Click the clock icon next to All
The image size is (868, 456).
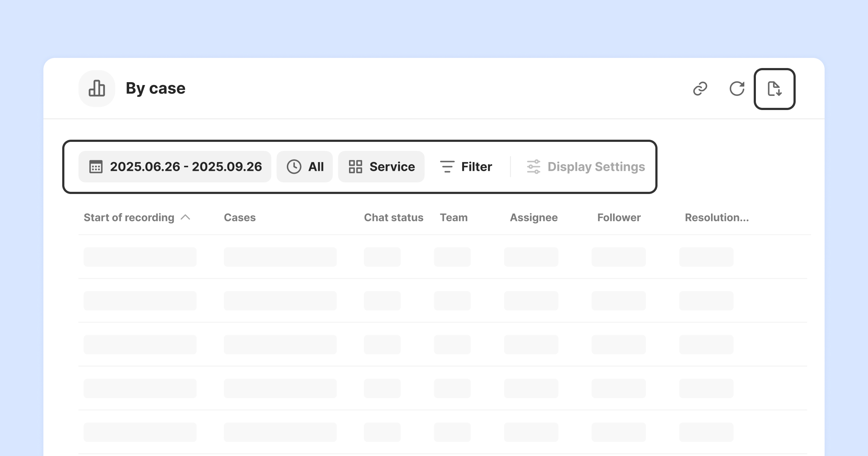[x=294, y=167]
